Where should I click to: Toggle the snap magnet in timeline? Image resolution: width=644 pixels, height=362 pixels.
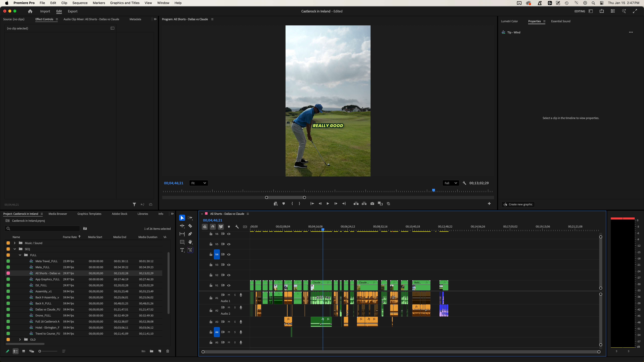click(213, 227)
